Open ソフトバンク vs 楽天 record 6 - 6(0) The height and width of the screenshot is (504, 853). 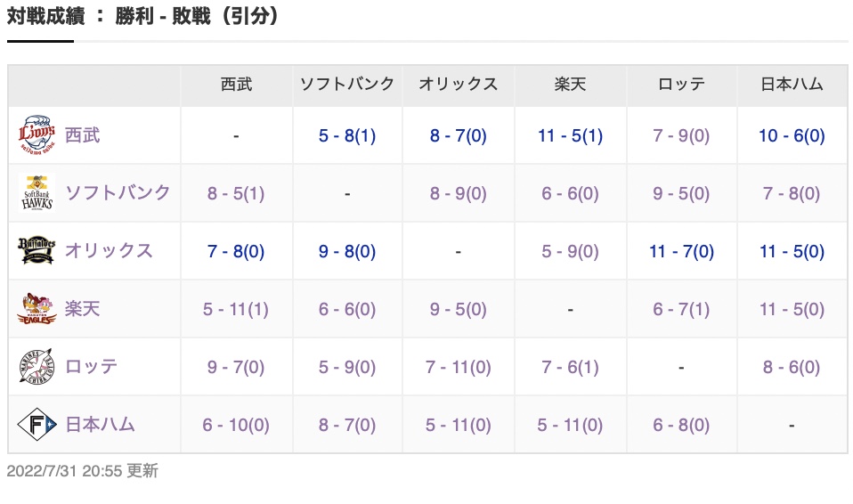pyautogui.click(x=570, y=194)
